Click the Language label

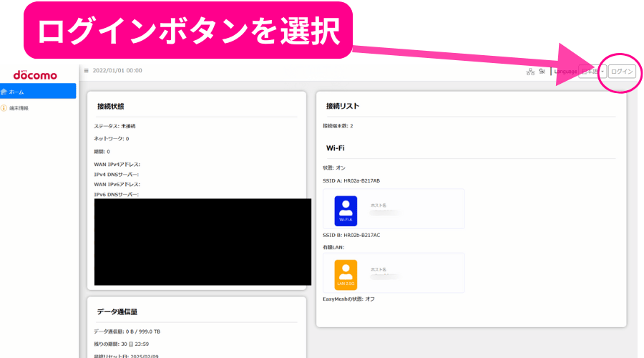click(x=565, y=72)
